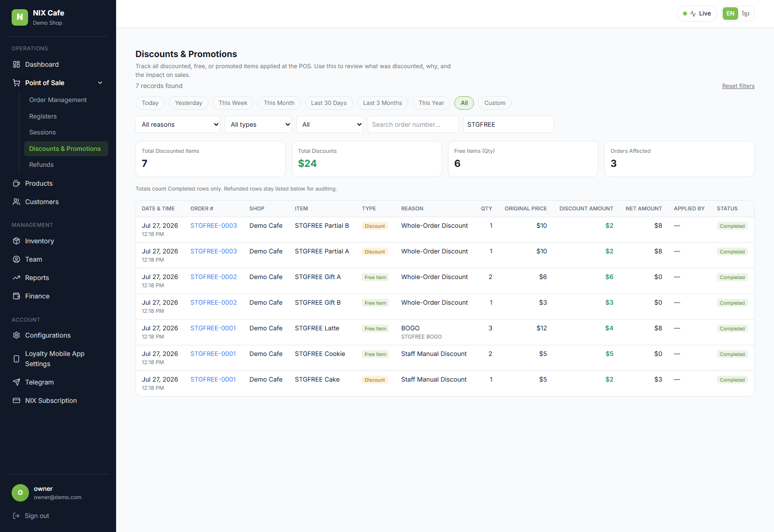Select the This Year date filter
The height and width of the screenshot is (532, 774).
click(x=432, y=103)
